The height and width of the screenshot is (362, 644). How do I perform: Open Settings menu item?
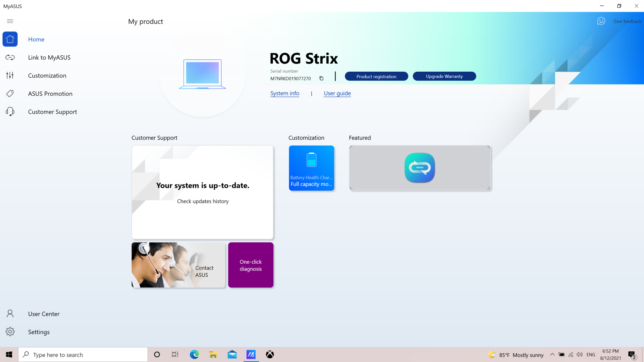click(39, 332)
